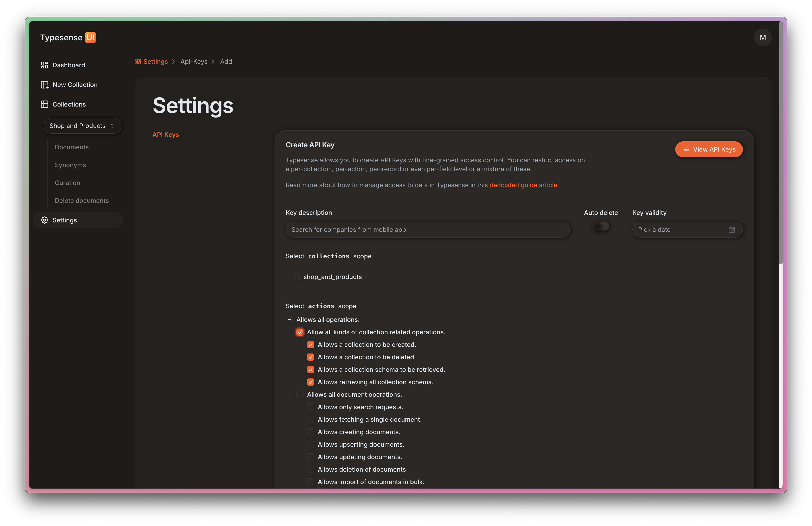Click the Select actions scope label

click(x=321, y=306)
